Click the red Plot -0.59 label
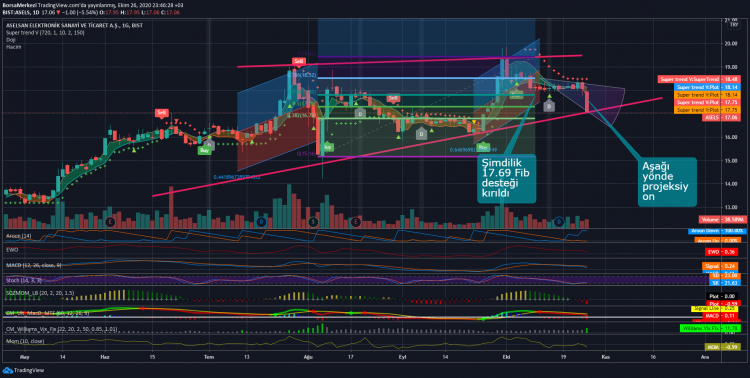 [723, 303]
